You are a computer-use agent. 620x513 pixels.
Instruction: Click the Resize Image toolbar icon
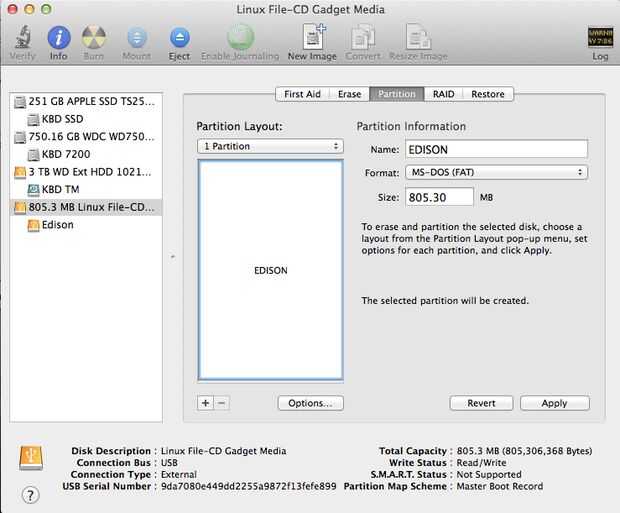[x=418, y=37]
